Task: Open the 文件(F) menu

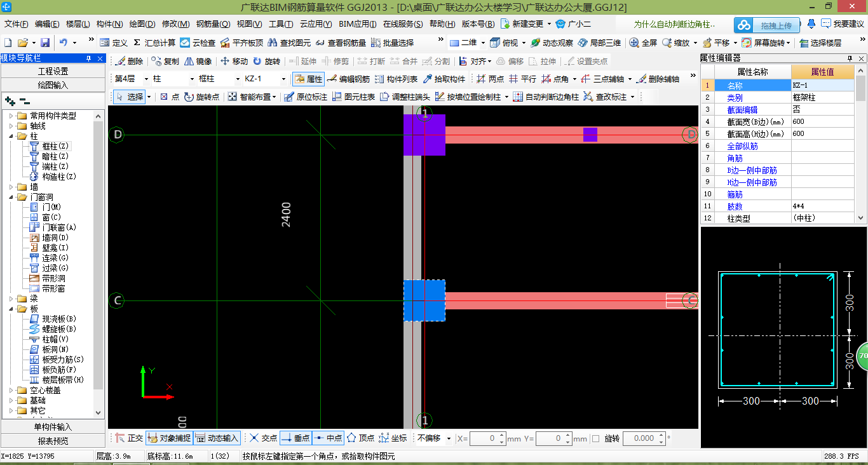Action: [x=17, y=24]
